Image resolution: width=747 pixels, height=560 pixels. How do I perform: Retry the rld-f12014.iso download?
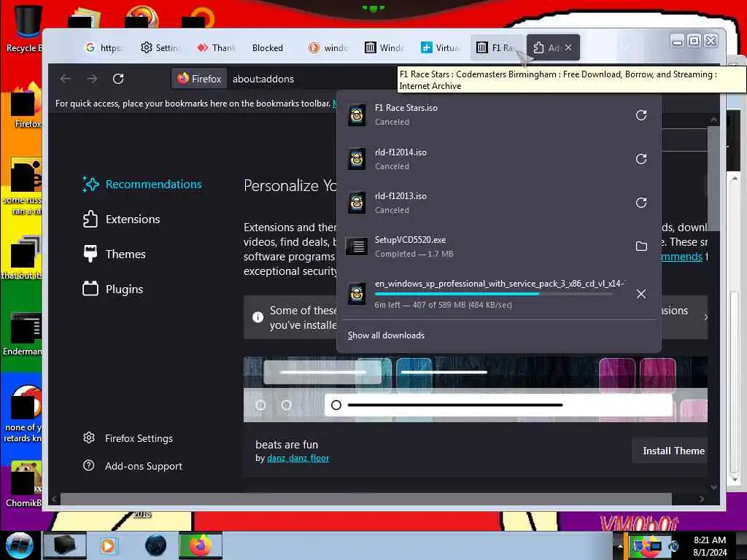coord(640,159)
